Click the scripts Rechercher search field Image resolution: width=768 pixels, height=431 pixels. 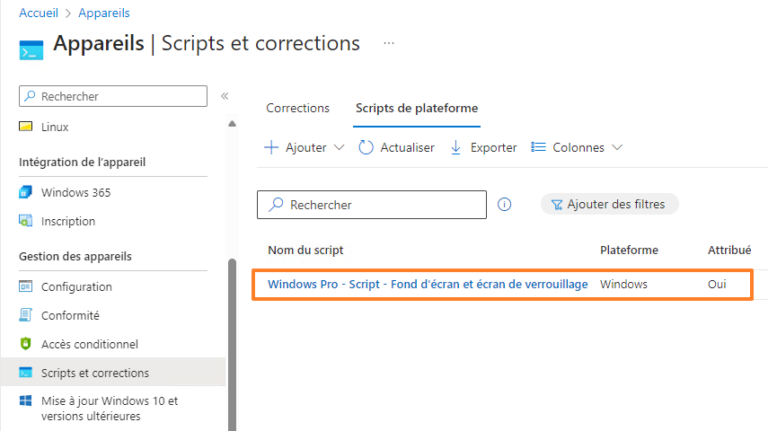click(372, 204)
